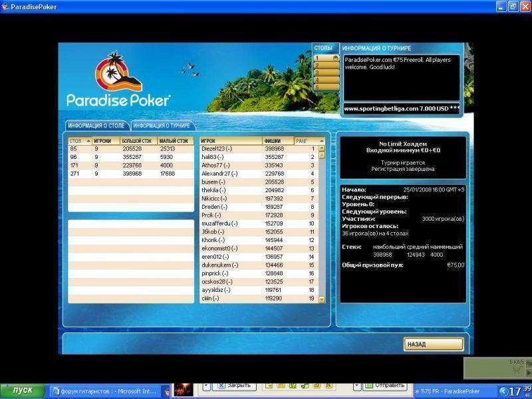Click the down arrow of the player list scrollbar

(x=322, y=299)
